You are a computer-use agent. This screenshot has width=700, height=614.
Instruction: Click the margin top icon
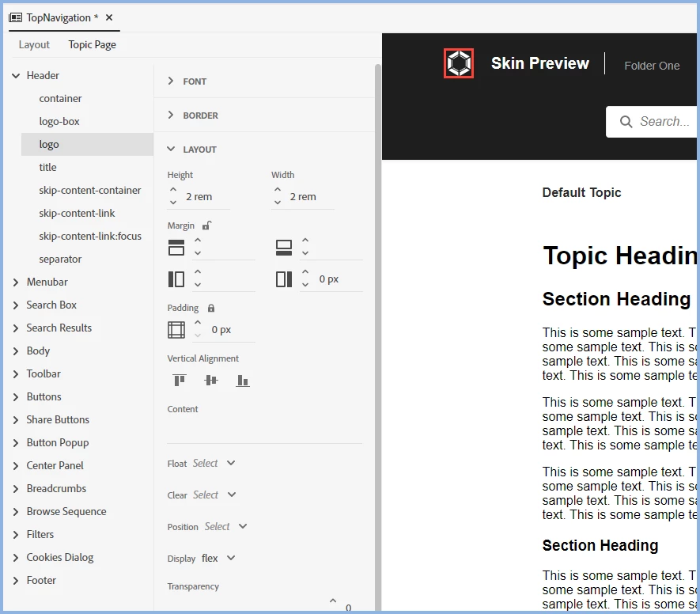pyautogui.click(x=176, y=247)
